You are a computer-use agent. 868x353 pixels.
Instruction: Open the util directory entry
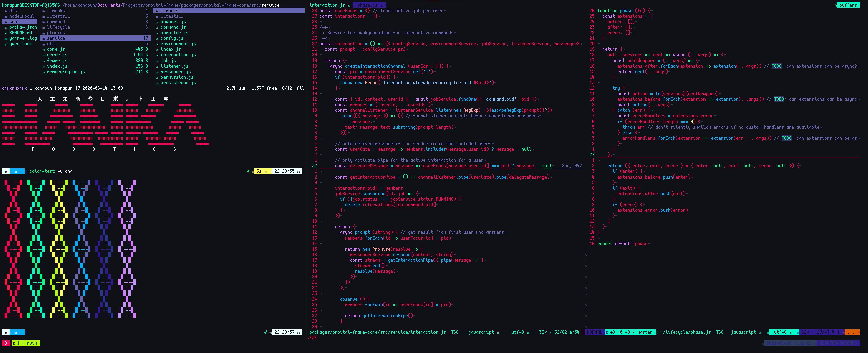coord(52,44)
